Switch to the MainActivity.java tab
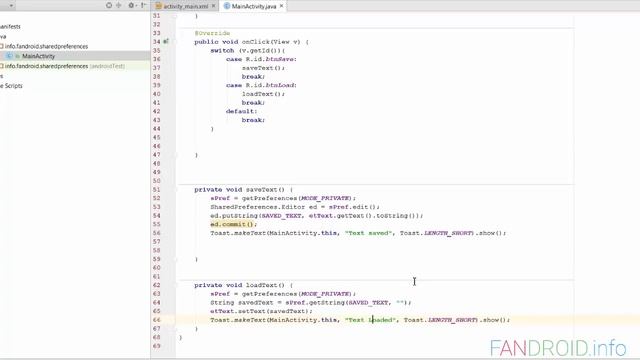This screenshot has width=640, height=360. 253,6
